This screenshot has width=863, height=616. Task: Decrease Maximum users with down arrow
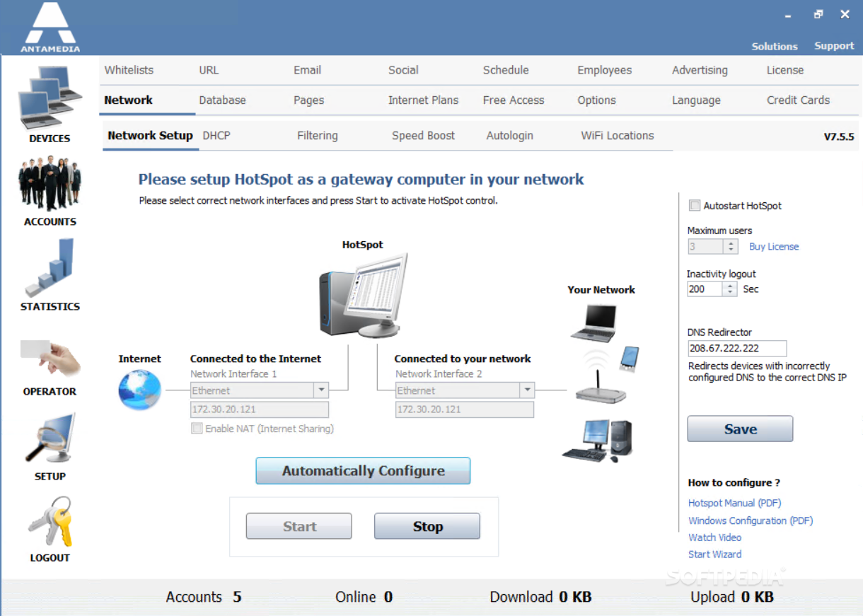click(x=731, y=250)
